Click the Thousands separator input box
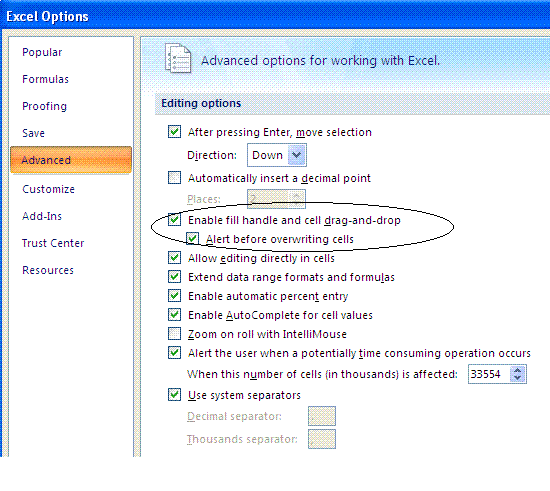Viewport: 550px width, 491px height. (322, 439)
